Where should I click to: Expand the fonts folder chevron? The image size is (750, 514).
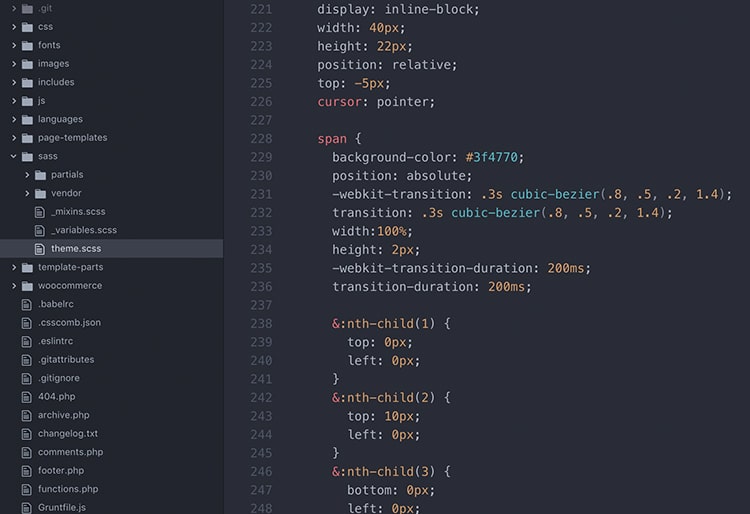(14, 45)
